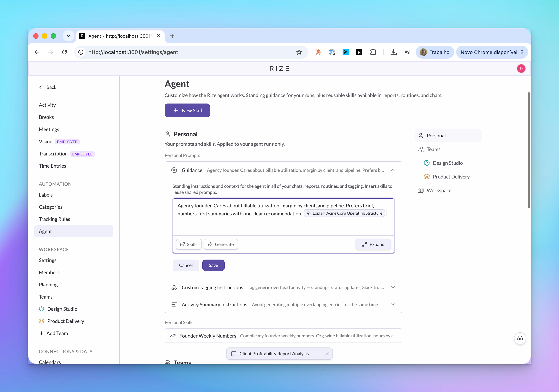Screen dimensions: 559x392
Task: Expand the guidance editor
Action: coord(373,244)
